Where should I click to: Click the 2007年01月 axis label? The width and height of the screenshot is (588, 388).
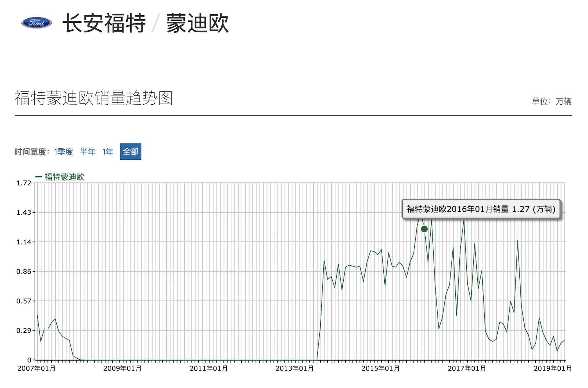coord(36,368)
